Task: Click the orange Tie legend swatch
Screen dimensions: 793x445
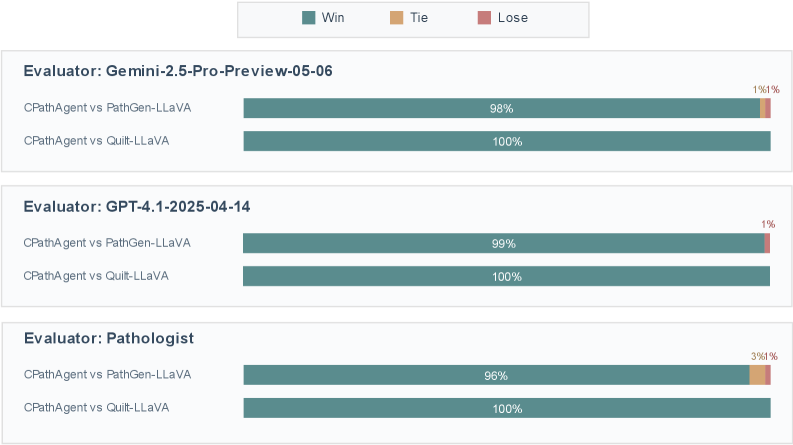Action: (396, 18)
